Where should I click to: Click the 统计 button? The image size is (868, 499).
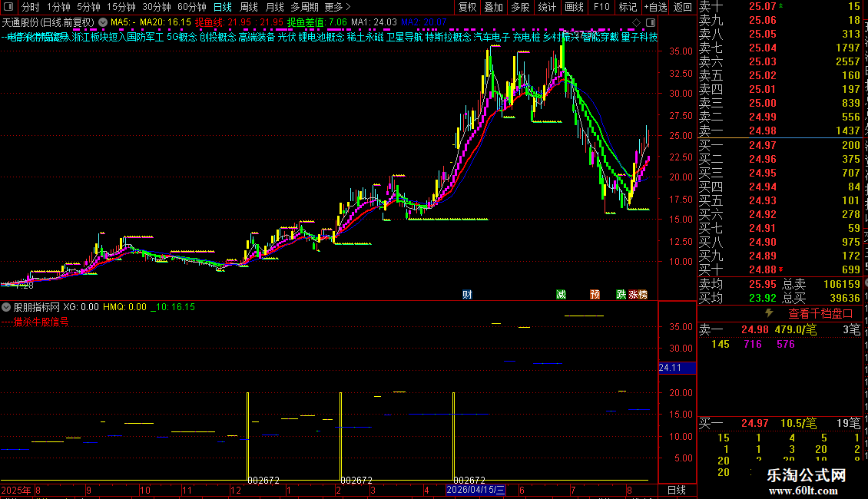[x=547, y=7]
